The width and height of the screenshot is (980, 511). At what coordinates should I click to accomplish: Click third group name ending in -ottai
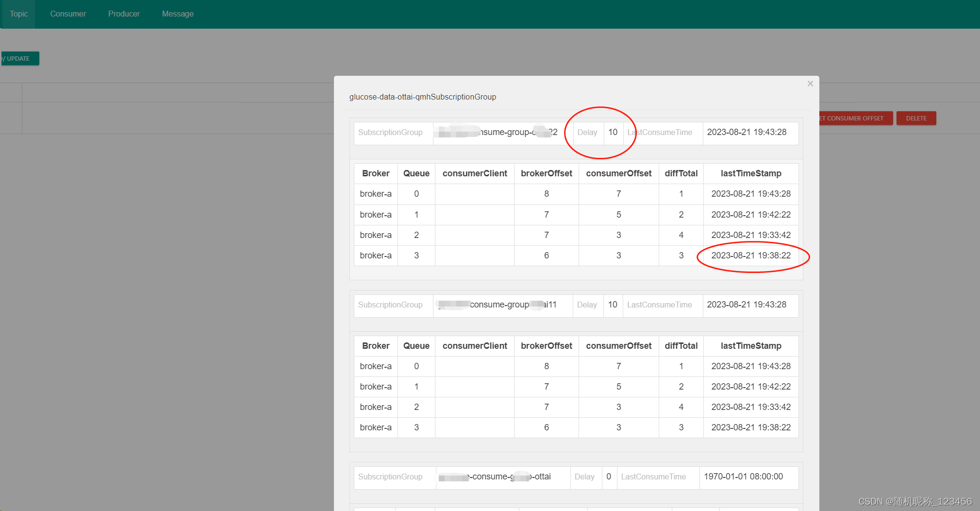(x=495, y=477)
